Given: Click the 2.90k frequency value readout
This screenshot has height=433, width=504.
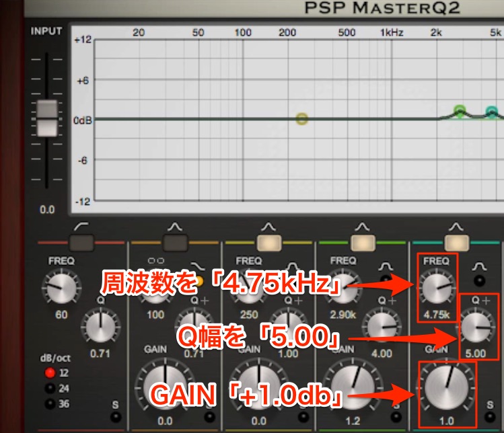Looking at the screenshot, I should 343,314.
